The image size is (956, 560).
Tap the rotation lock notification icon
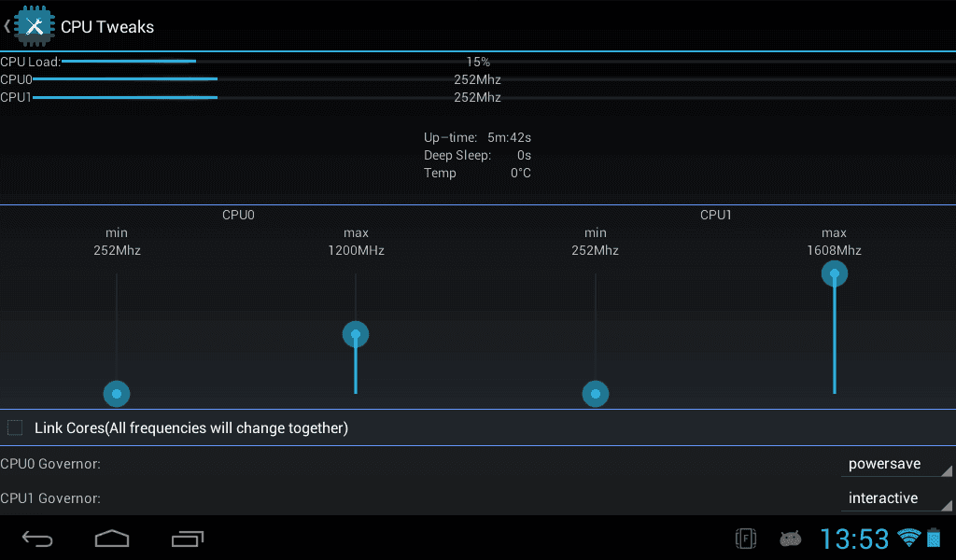click(x=746, y=539)
